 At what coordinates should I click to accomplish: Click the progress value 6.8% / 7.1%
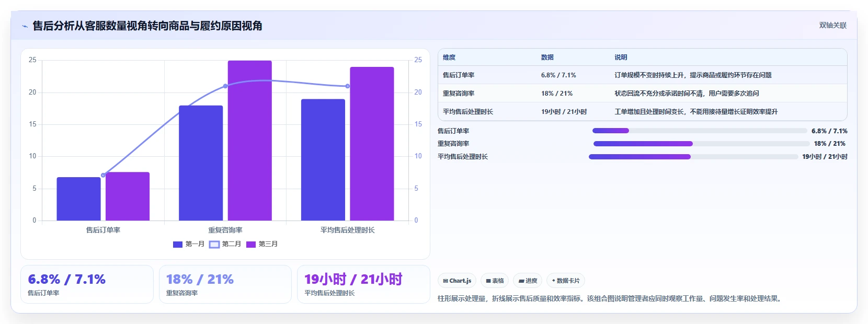pyautogui.click(x=829, y=131)
